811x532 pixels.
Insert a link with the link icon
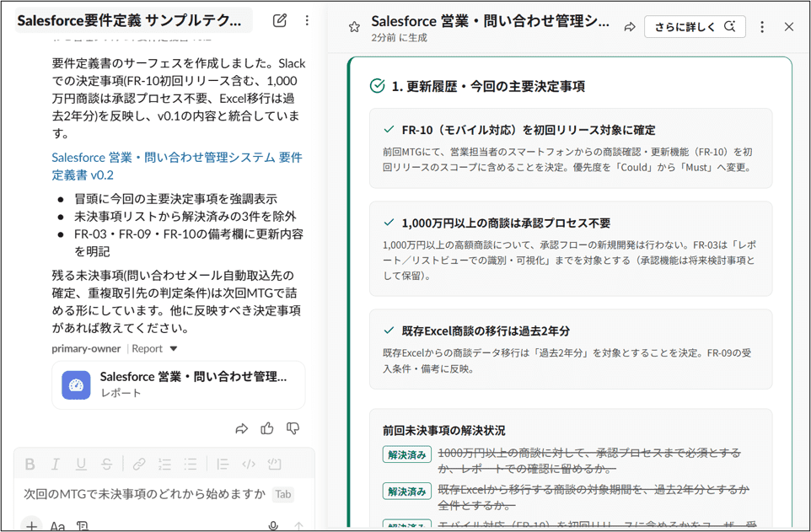139,465
